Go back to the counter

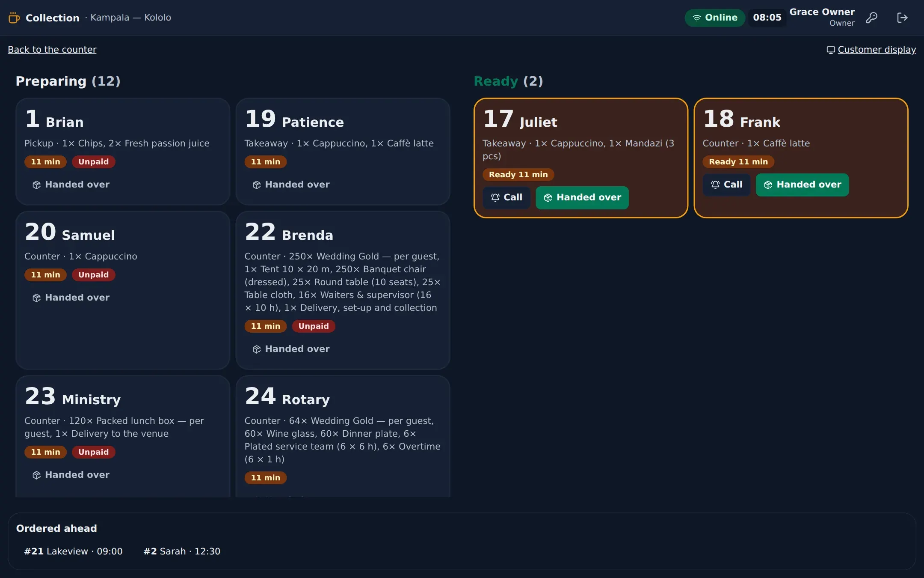coord(52,50)
